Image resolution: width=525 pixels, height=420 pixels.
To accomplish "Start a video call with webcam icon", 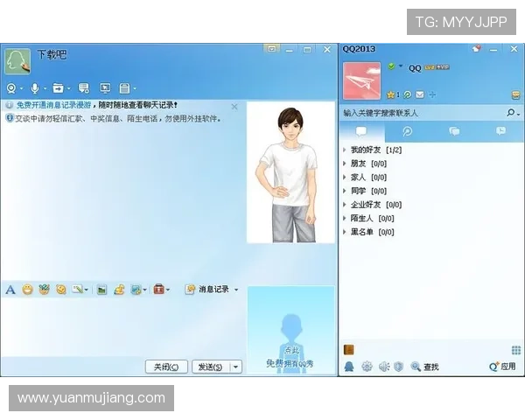I will (x=11, y=88).
